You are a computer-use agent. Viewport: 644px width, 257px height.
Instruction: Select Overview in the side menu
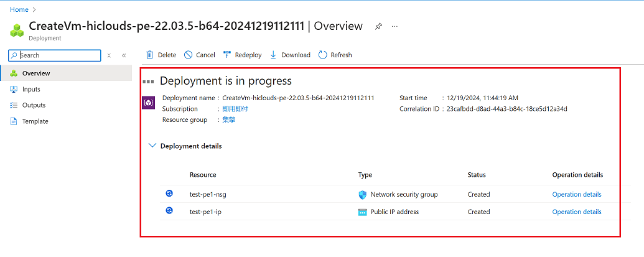[66, 73]
